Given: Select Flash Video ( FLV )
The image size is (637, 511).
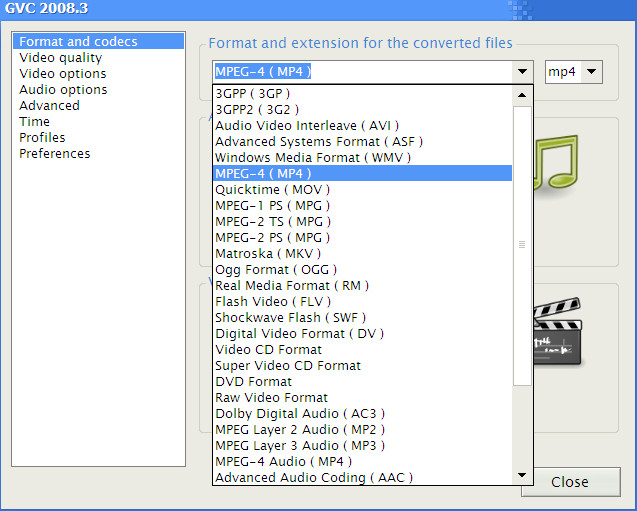Looking at the screenshot, I should 362,302.
